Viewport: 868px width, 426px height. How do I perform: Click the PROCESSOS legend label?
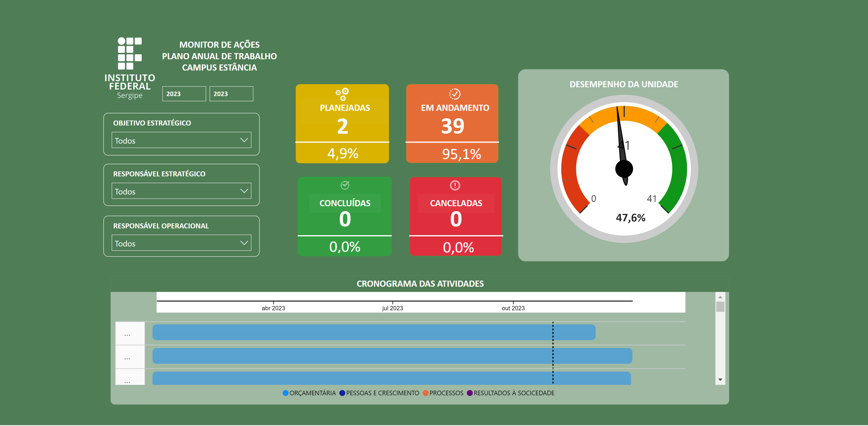pos(446,393)
